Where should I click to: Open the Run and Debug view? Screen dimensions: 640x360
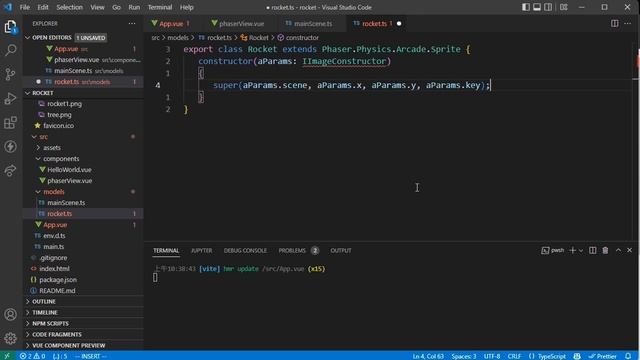click(x=10, y=98)
